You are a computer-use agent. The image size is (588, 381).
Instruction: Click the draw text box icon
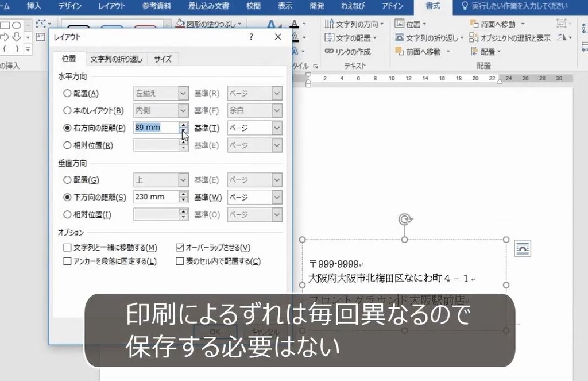(40, 37)
